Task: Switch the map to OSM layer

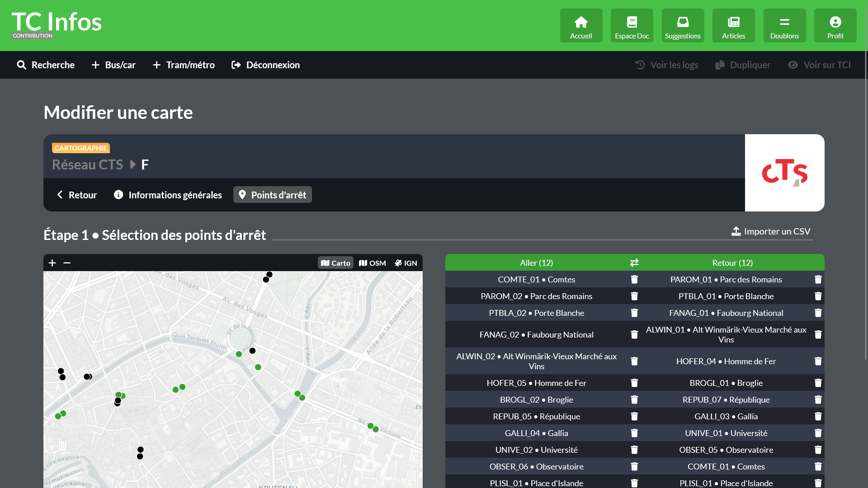Action: 372,263
